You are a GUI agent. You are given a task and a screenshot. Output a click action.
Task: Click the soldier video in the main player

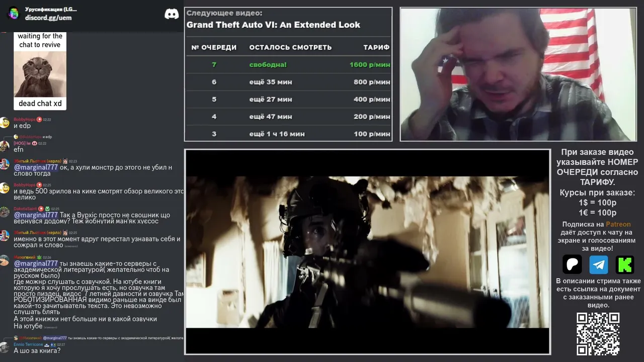point(367,252)
